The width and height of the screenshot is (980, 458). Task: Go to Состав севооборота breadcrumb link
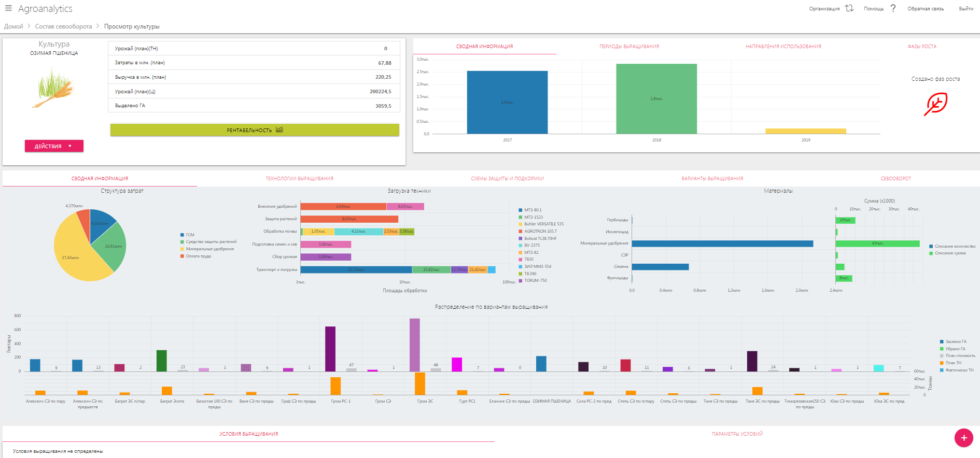(63, 26)
